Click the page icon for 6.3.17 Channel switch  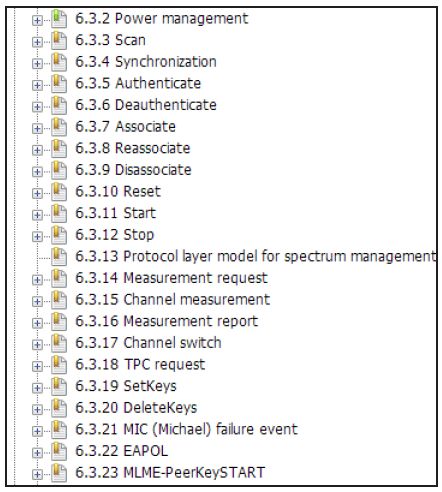(x=59, y=343)
